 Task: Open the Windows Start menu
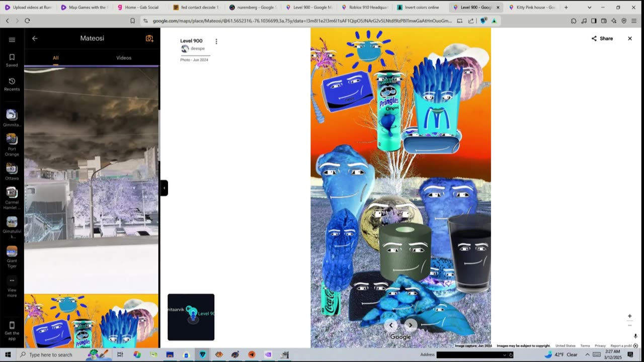click(8, 354)
